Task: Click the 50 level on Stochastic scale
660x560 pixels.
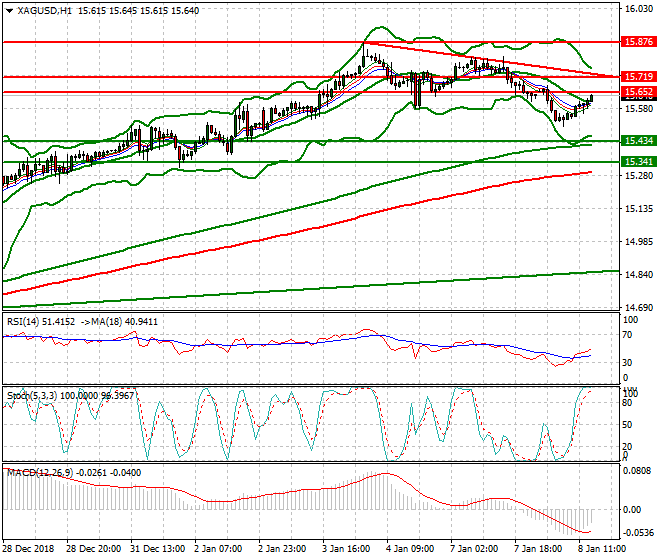Action: [x=627, y=425]
